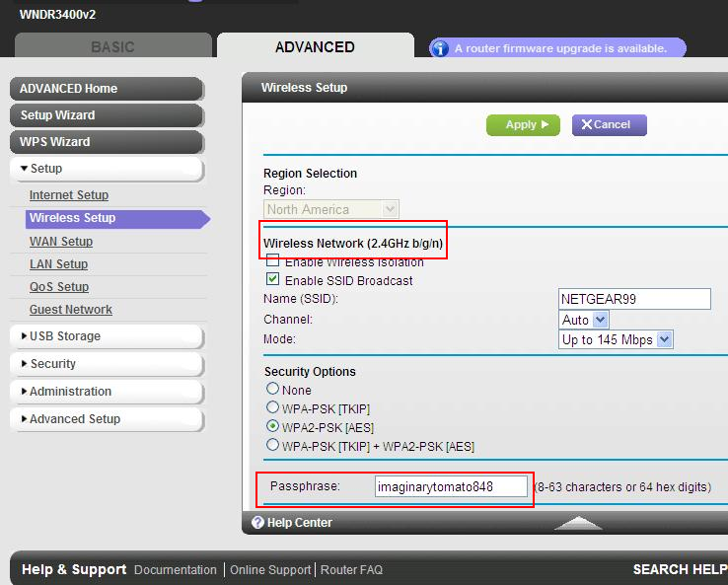The height and width of the screenshot is (585, 728).
Task: Toggle Enable Wireless Isolation checkbox
Action: [x=272, y=260]
